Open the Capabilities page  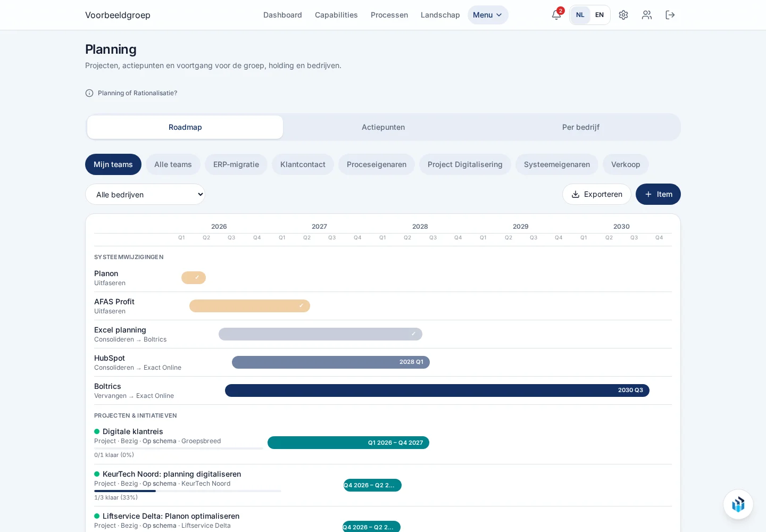coord(336,15)
